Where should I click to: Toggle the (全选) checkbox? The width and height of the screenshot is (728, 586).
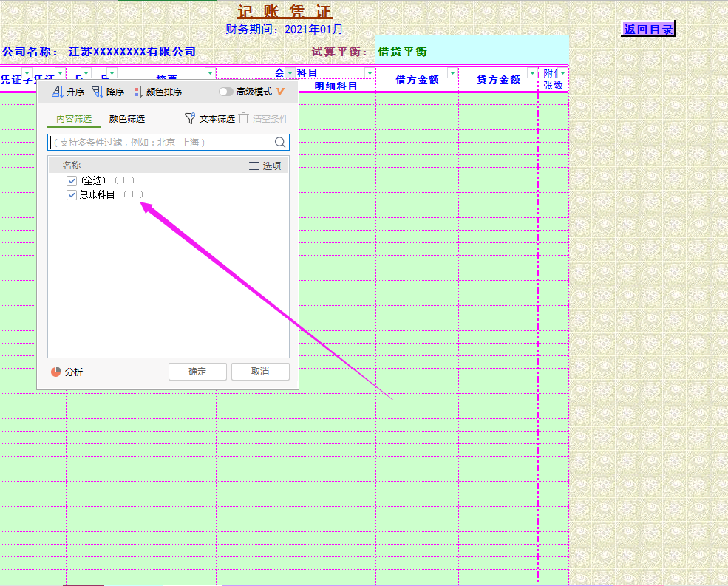[72, 180]
